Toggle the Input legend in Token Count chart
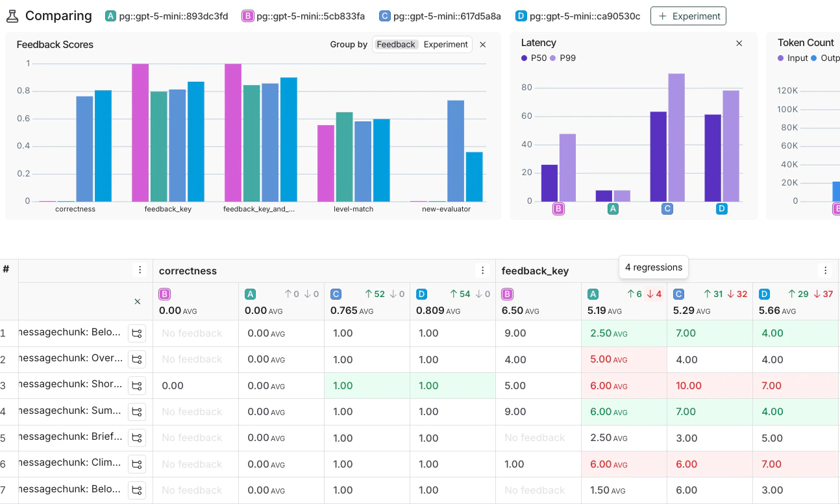This screenshot has height=504, width=840. pyautogui.click(x=792, y=58)
